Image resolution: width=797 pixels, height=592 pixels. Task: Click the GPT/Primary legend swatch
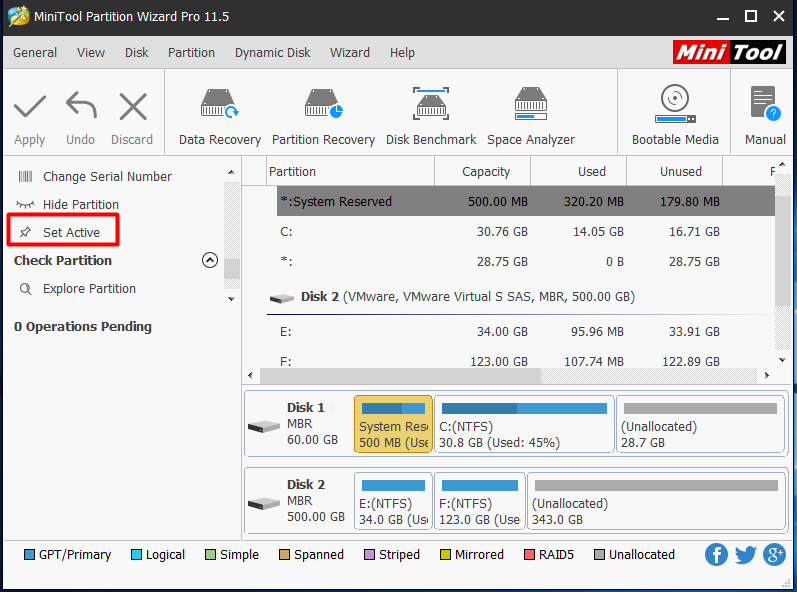pos(29,554)
